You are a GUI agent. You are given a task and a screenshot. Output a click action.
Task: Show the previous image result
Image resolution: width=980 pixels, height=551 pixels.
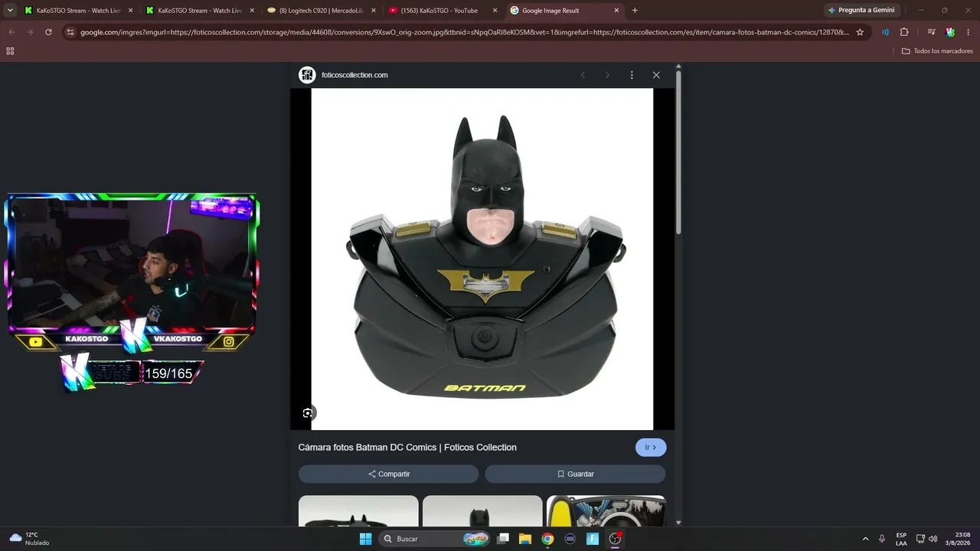[583, 75]
